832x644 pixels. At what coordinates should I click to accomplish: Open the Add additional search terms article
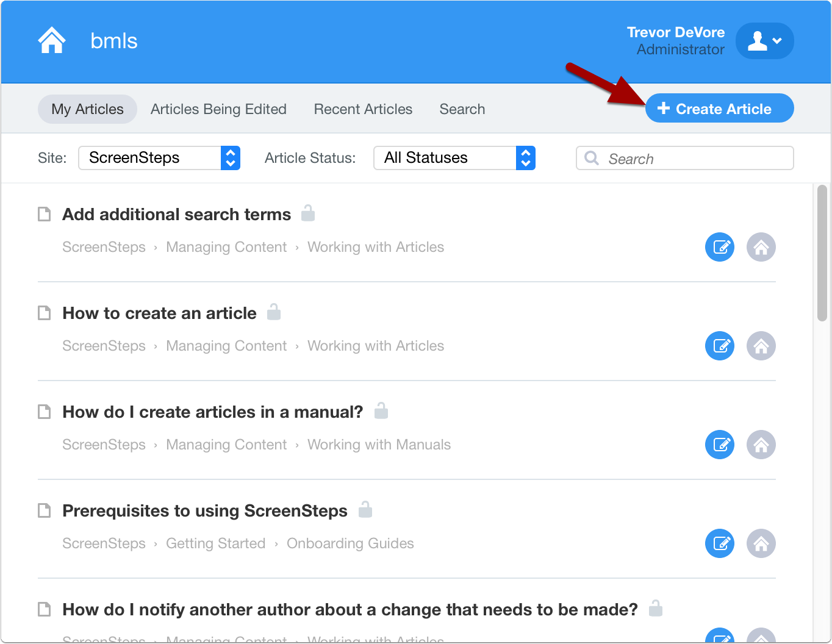click(177, 215)
